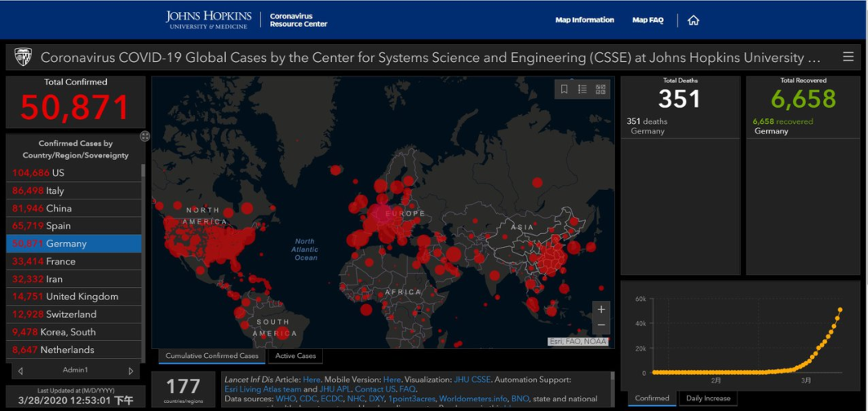Open the map bookmarks icon

point(564,89)
